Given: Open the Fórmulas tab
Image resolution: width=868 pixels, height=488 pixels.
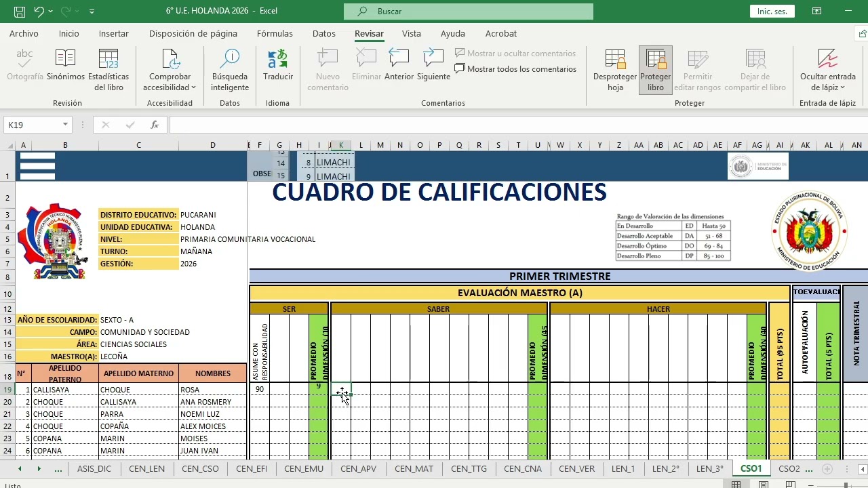Looking at the screenshot, I should [275, 33].
